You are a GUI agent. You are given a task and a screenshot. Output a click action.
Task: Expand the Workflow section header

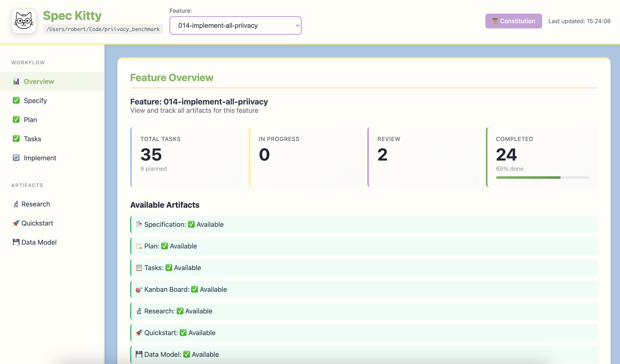(28, 62)
